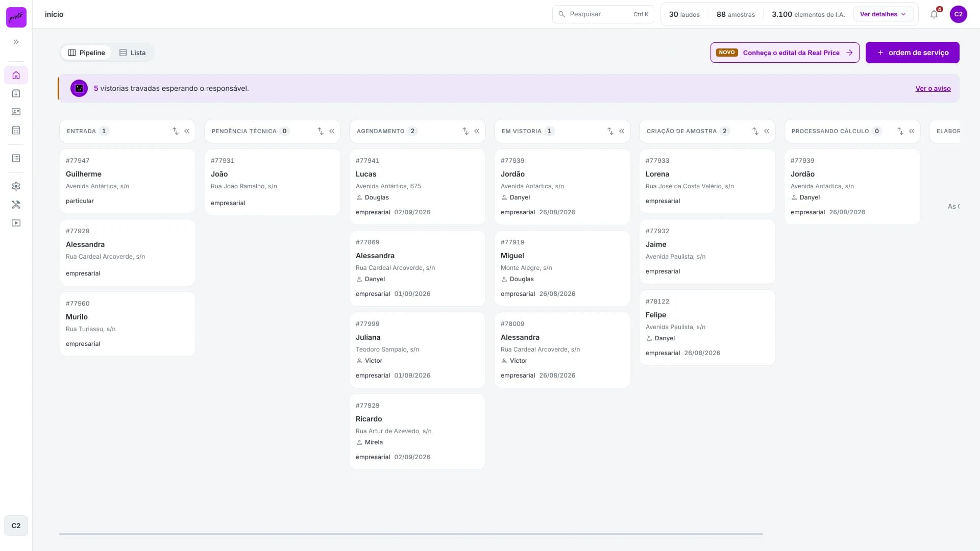Viewport: 980px width, 551px height.
Task: Open the video play icon in the sidebar
Action: pyautogui.click(x=16, y=223)
